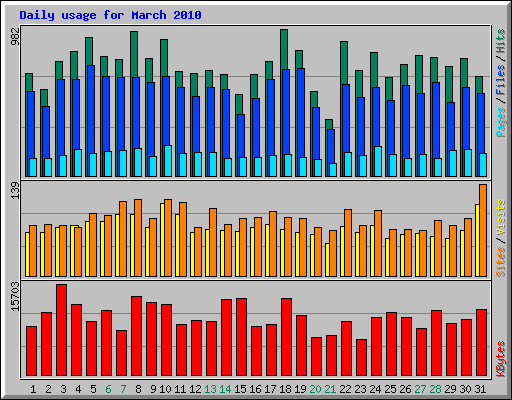Click day 5 label on x-axis

tap(93, 389)
